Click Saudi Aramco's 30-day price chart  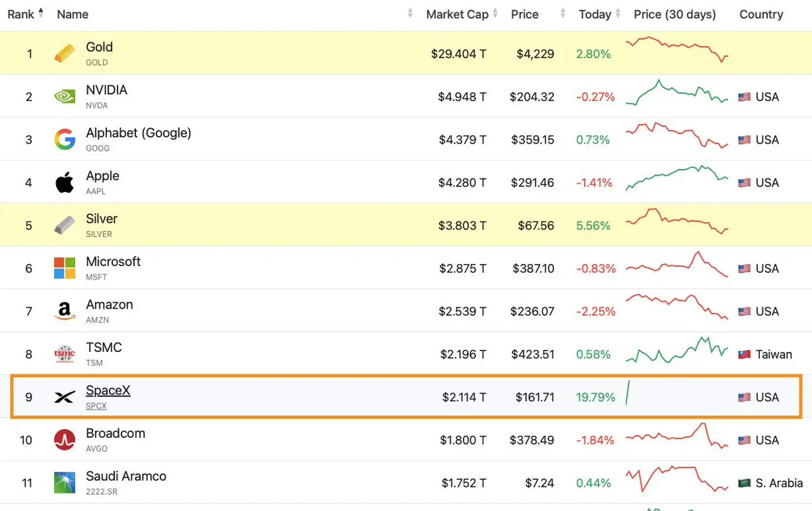point(677,479)
